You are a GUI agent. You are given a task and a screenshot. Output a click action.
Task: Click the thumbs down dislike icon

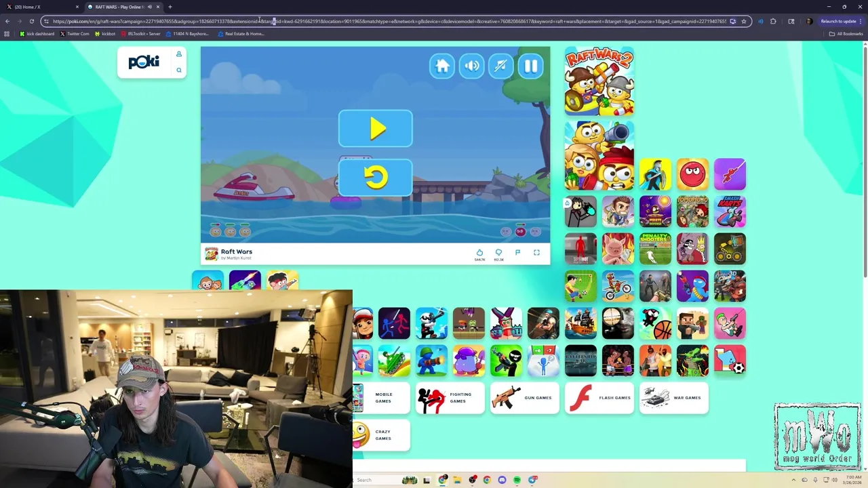click(498, 253)
